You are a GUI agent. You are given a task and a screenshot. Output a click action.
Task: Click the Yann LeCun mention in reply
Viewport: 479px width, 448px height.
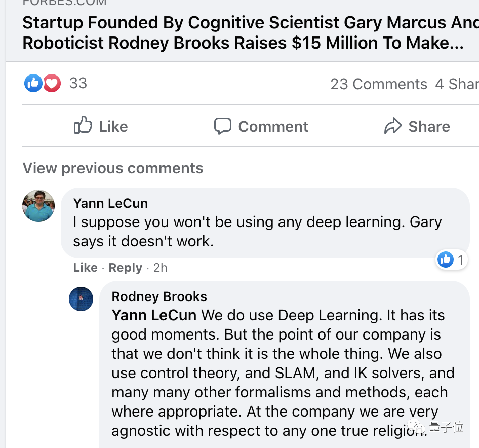pos(154,315)
